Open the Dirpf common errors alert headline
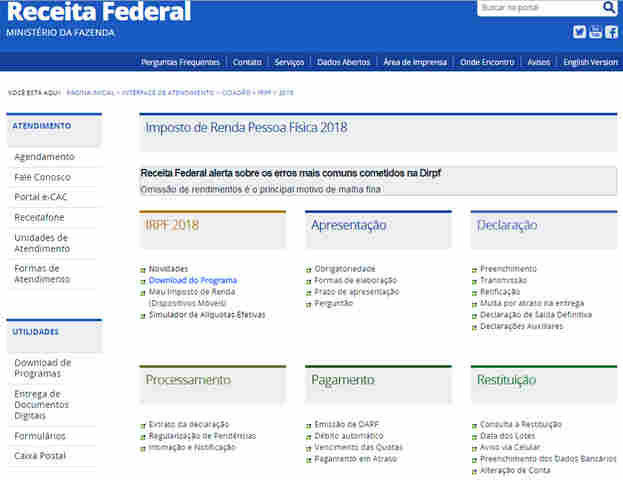Screen dimensions: 623x480 click(x=291, y=173)
